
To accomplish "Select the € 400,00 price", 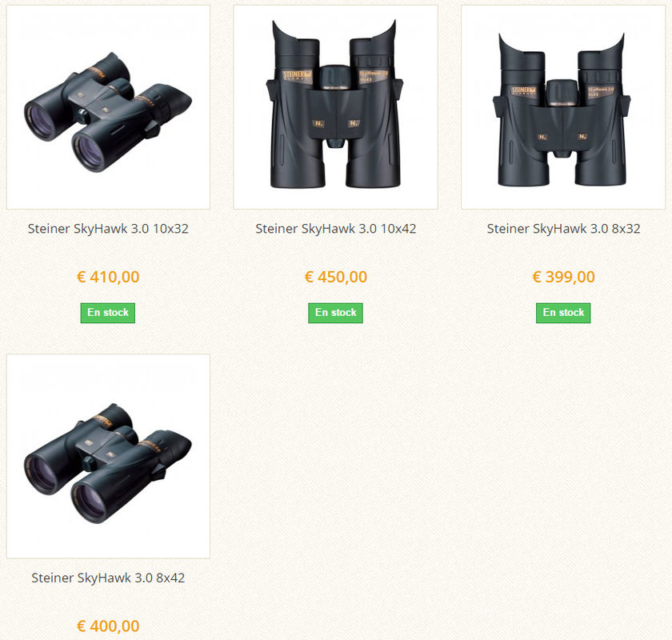I will pyautogui.click(x=108, y=626).
